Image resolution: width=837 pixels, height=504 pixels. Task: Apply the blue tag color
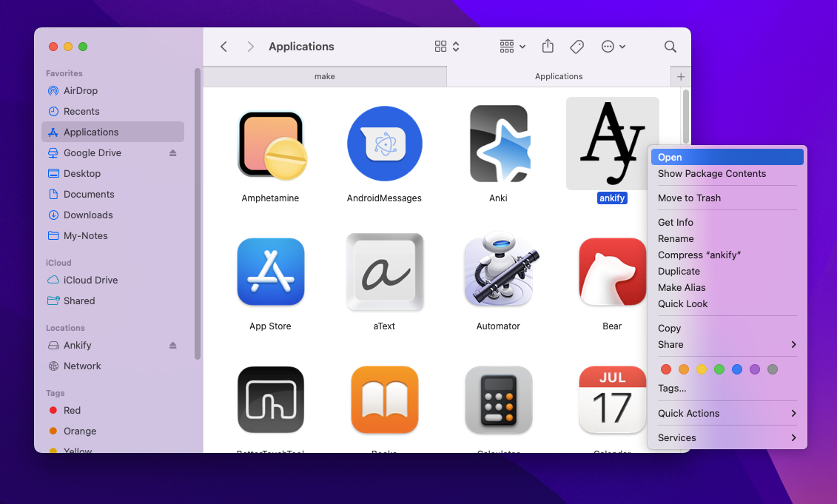click(x=737, y=369)
